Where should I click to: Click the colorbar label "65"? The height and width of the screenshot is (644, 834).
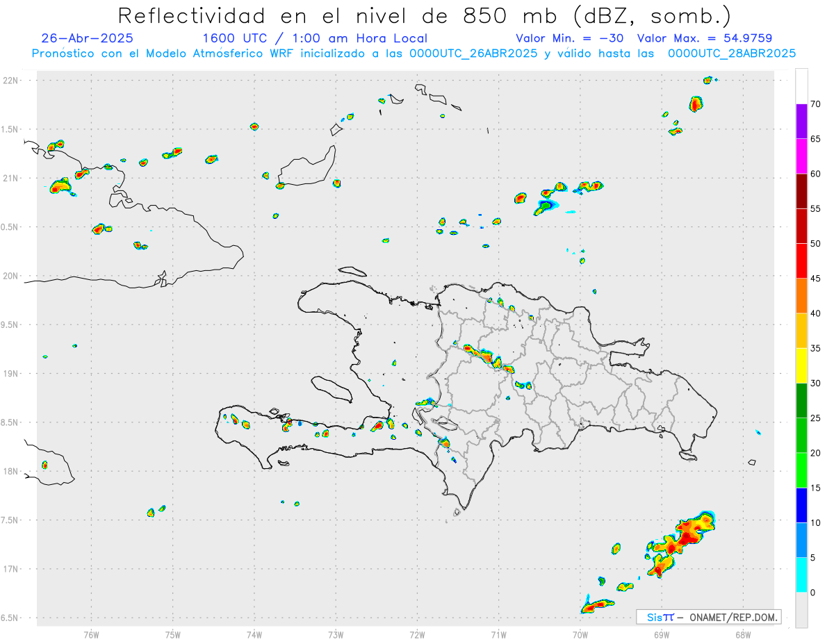coord(815,139)
